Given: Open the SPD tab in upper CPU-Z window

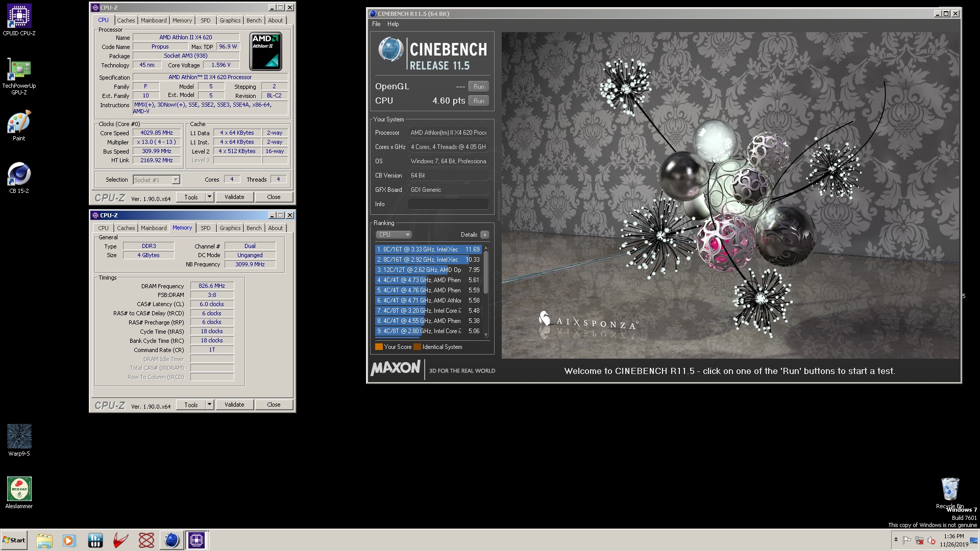Looking at the screenshot, I should (x=206, y=20).
